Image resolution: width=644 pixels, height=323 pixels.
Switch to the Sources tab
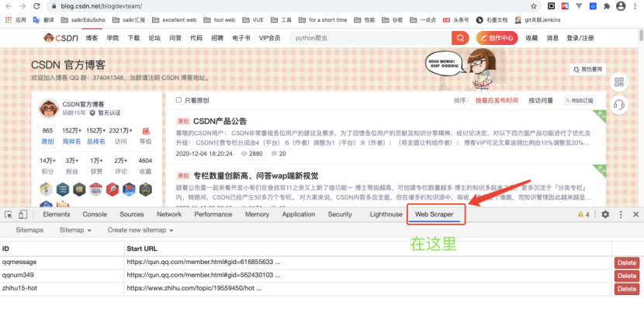pos(132,214)
